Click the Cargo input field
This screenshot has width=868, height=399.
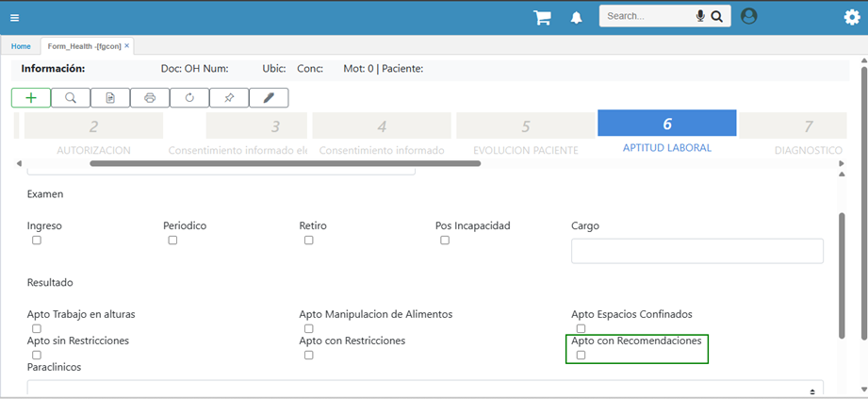[696, 250]
